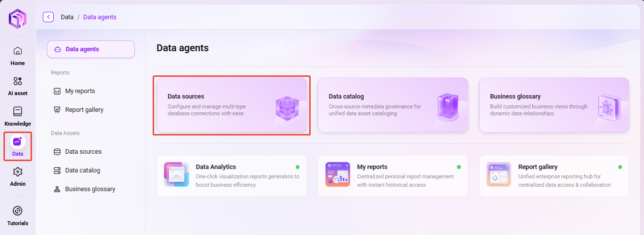The image size is (644, 235).
Task: Open the Home icon in the sidebar
Action: pos(18,51)
